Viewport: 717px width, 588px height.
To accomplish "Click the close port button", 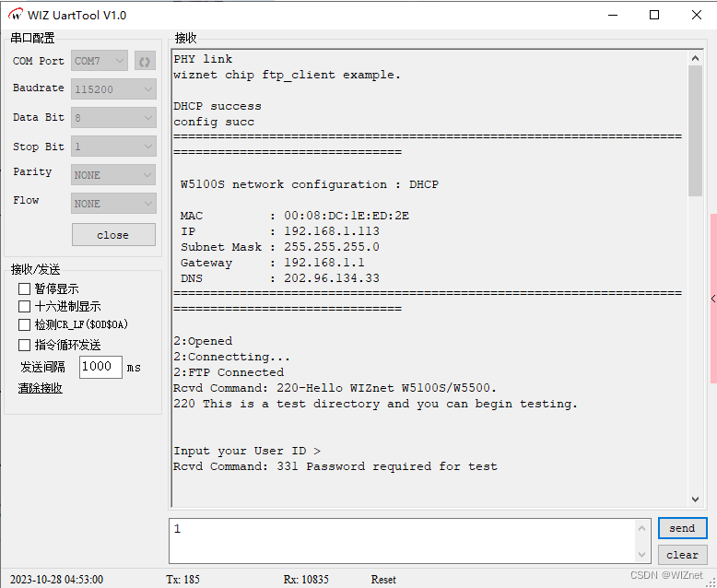I will pos(113,235).
